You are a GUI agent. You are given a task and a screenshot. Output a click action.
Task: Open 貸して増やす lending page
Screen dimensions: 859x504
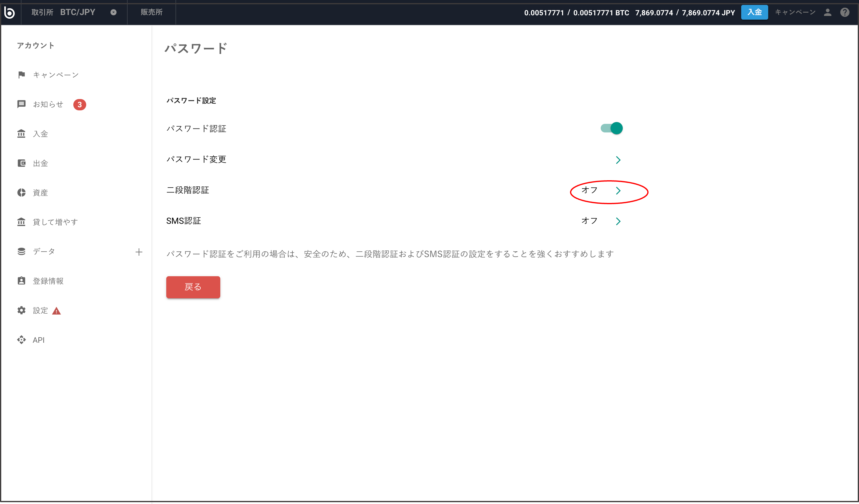point(56,222)
